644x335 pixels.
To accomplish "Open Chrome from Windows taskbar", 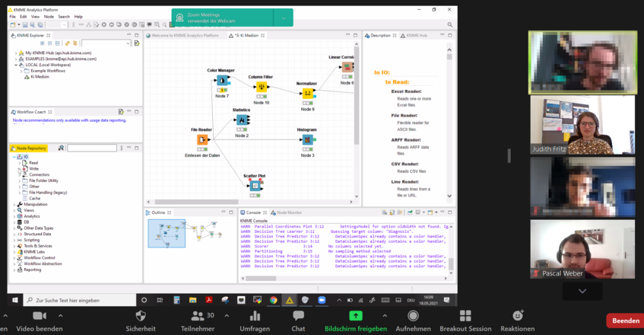I will point(273,301).
